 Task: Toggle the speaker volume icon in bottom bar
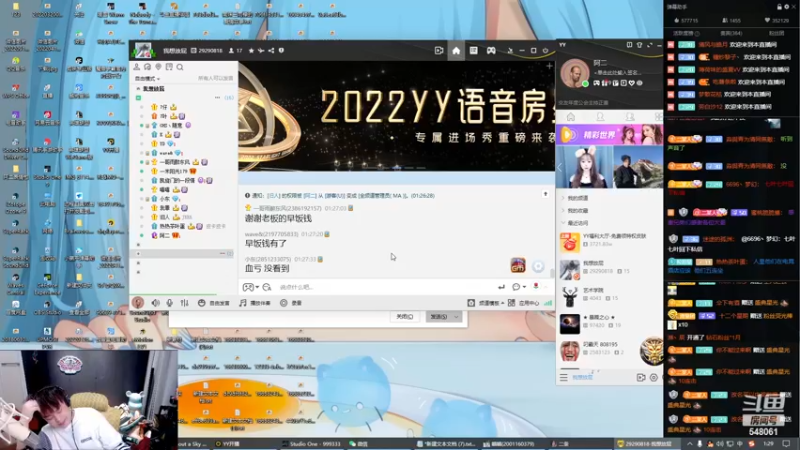[x=155, y=303]
